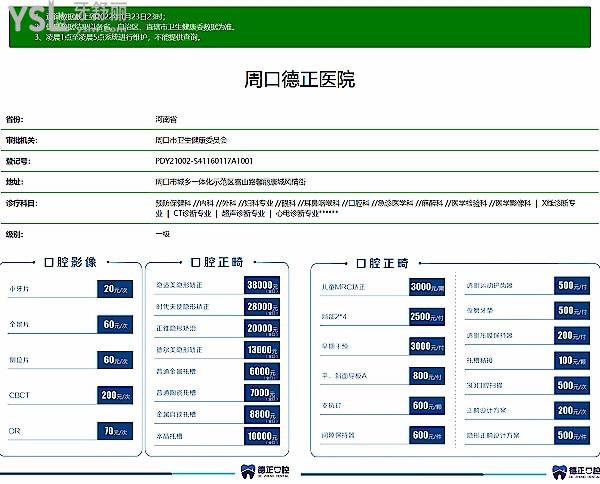Click the 7000元 price tag
This screenshot has width=600, height=484.
click(262, 393)
